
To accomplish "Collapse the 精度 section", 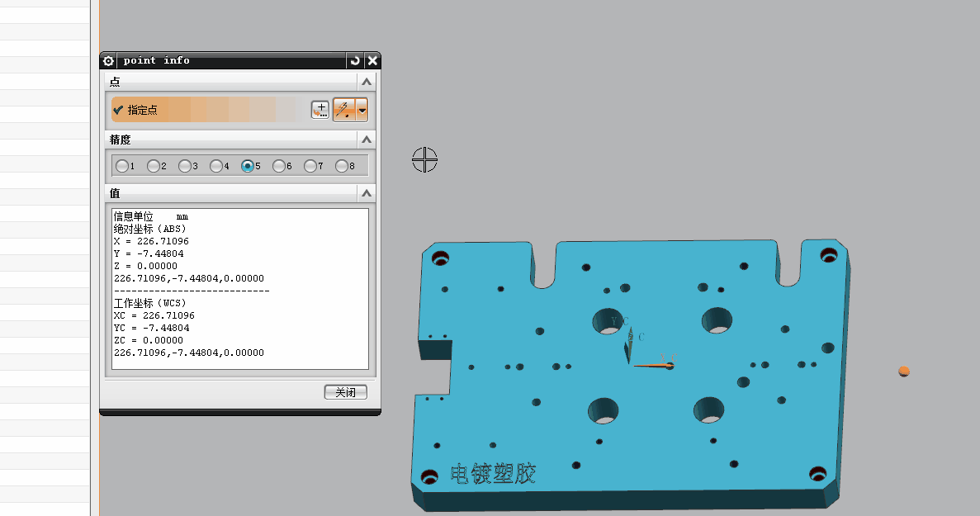I will tap(366, 140).
